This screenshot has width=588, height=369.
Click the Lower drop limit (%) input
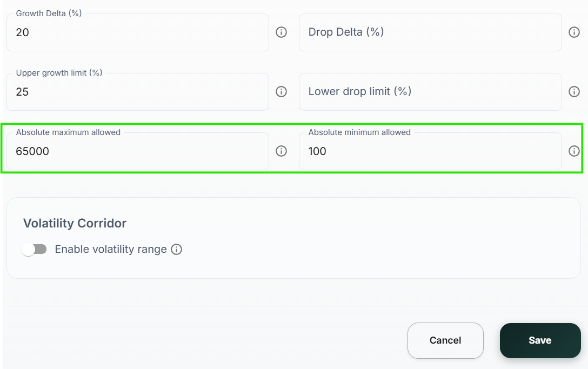[430, 92]
